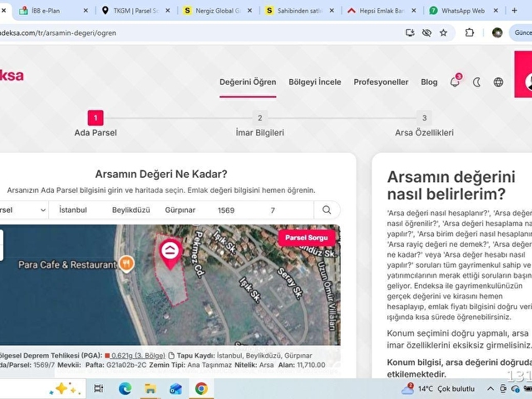Expand the Parsel search type dropdown

tap(23, 210)
